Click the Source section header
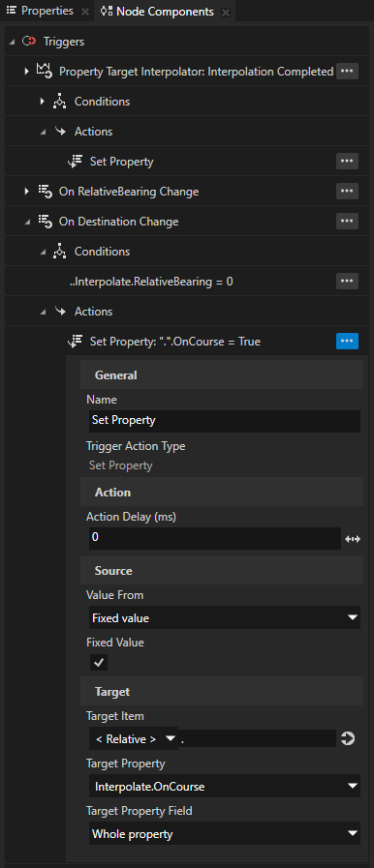Screen dimensions: 374x868 [x=222, y=570]
